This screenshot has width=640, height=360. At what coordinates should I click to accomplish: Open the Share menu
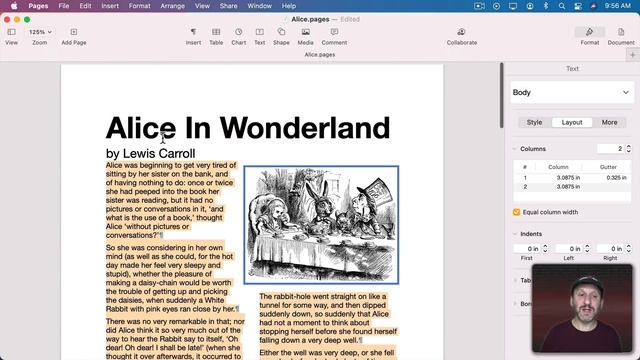tap(228, 6)
